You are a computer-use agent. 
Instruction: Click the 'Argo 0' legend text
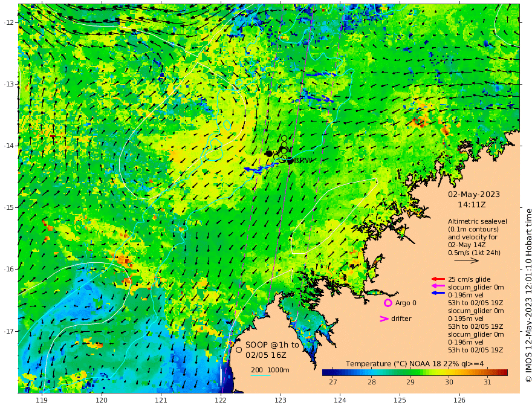coord(406,303)
